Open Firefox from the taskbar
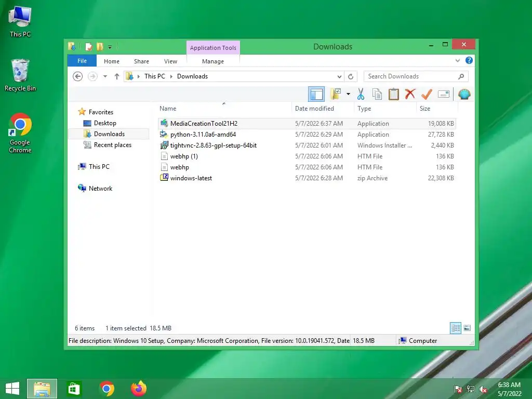Viewport: 532px width, 399px height. point(139,389)
